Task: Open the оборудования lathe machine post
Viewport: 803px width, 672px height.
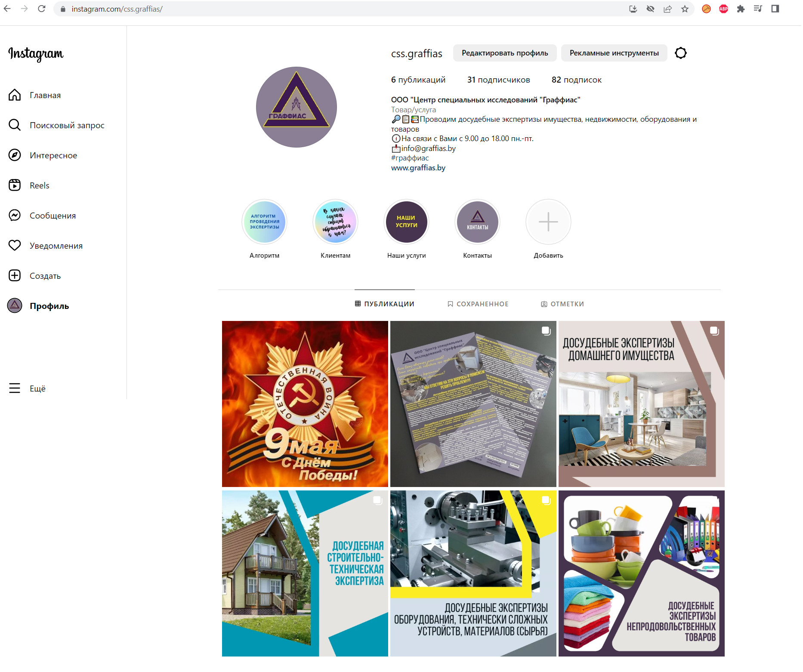Action: [473, 573]
